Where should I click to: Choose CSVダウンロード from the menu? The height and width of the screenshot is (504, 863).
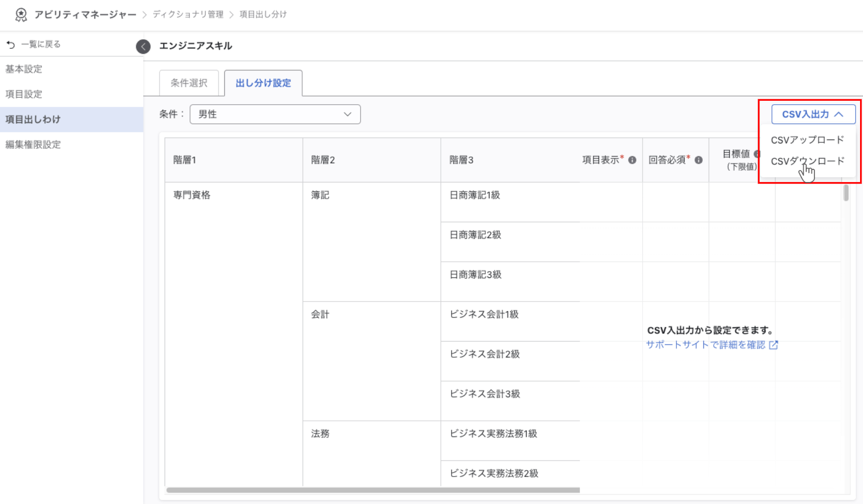808,161
